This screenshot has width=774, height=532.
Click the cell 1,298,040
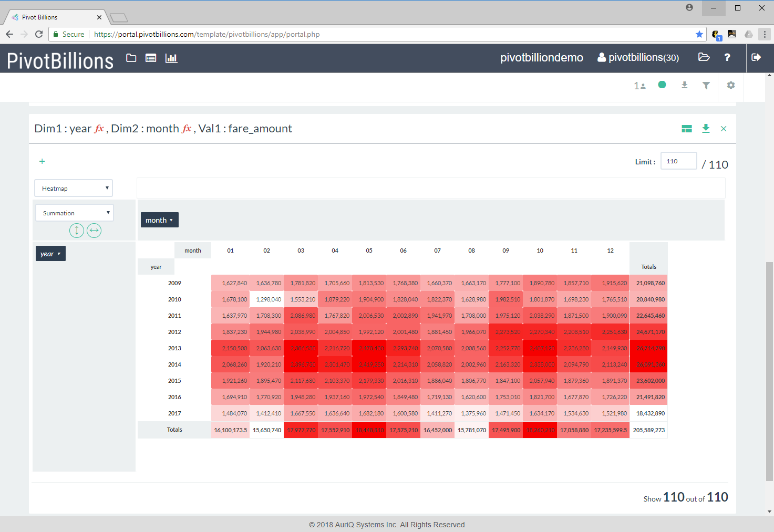267,299
